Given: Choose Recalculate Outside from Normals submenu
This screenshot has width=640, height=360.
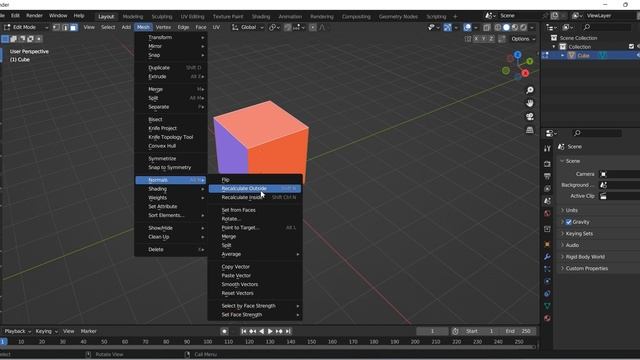Looking at the screenshot, I should 255,189.
